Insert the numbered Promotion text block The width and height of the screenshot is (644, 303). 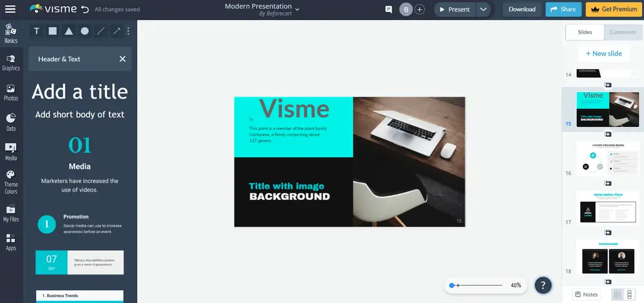(x=80, y=224)
